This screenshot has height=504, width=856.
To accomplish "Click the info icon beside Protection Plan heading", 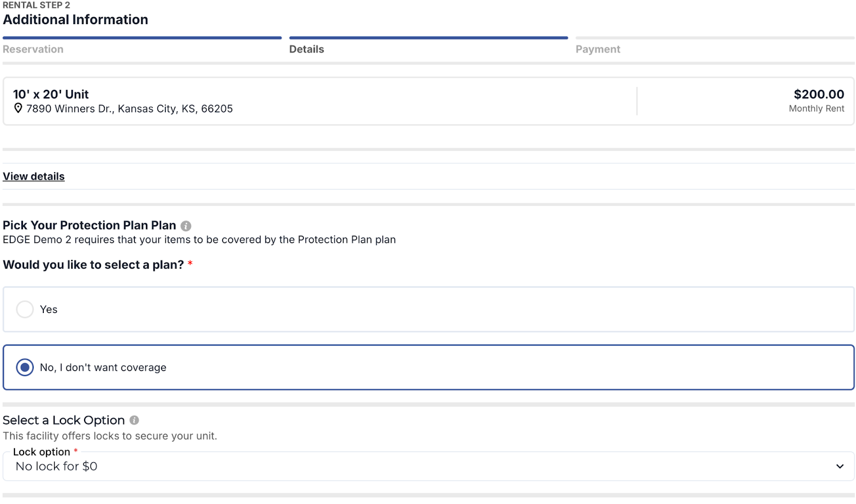I will coord(186,226).
